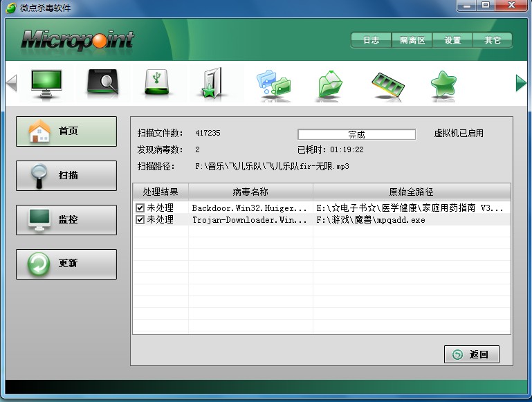Screen dimensions: 532x402
Task: Sort by 原始全路径 column header
Action: point(412,192)
